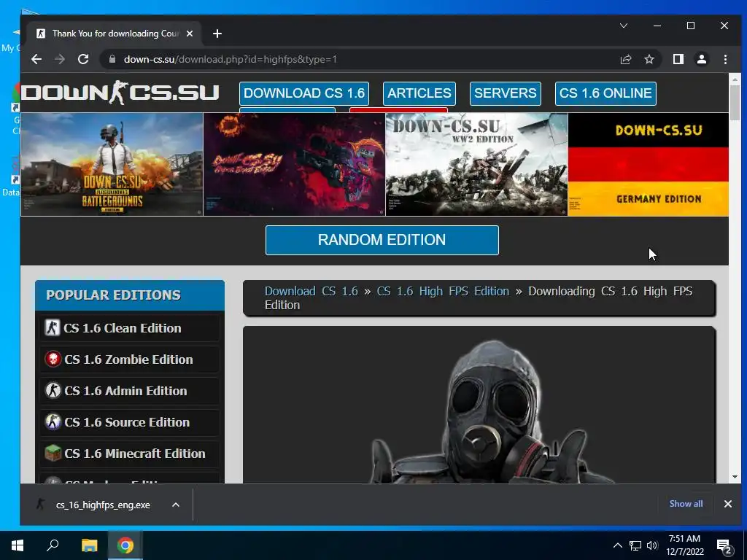Click the cs_16_highfps_eng.exe file icon

(42, 505)
